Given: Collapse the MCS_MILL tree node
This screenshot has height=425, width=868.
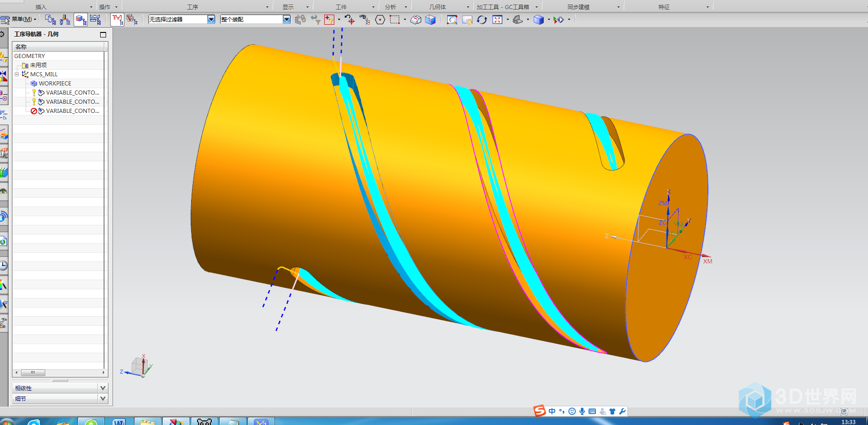Looking at the screenshot, I should coord(17,74).
